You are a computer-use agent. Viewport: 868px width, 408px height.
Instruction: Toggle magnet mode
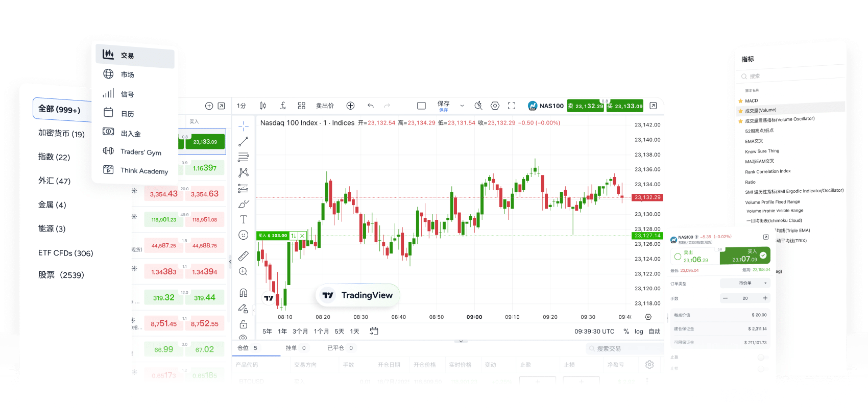pos(244,293)
